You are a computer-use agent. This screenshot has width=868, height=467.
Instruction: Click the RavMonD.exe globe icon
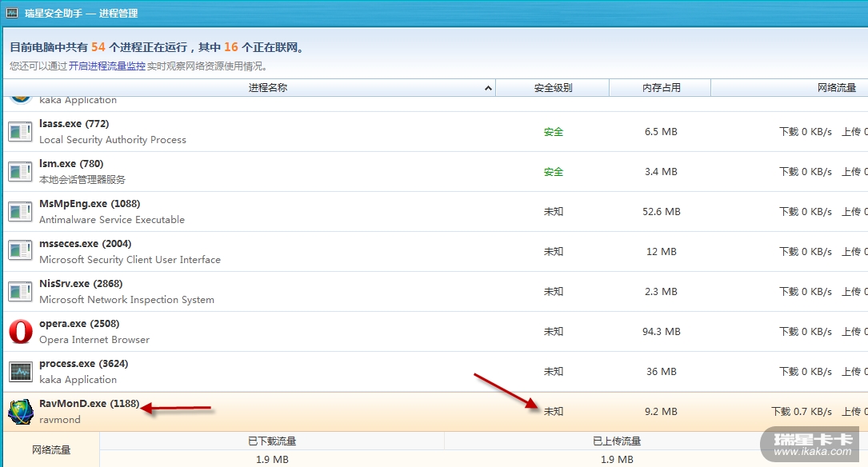(21, 412)
